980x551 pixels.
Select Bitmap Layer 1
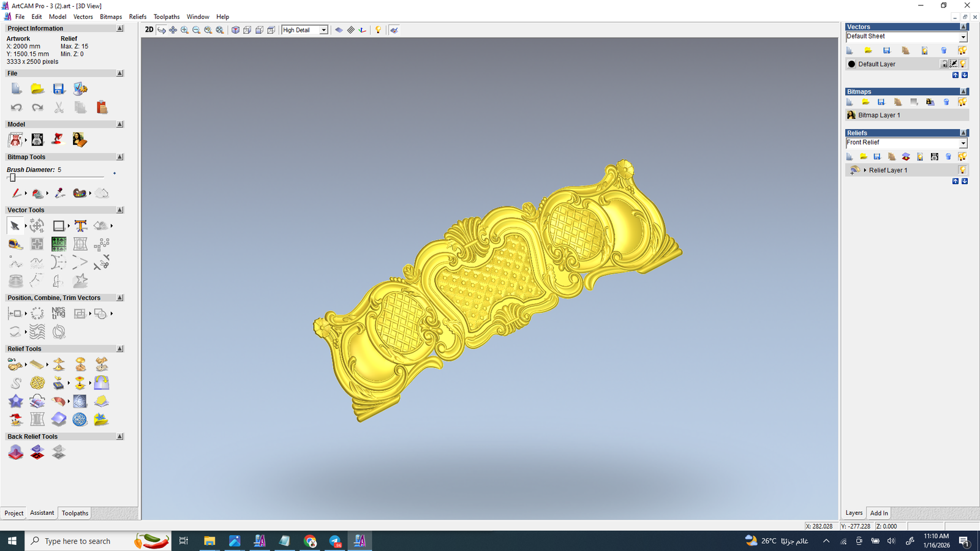point(878,115)
